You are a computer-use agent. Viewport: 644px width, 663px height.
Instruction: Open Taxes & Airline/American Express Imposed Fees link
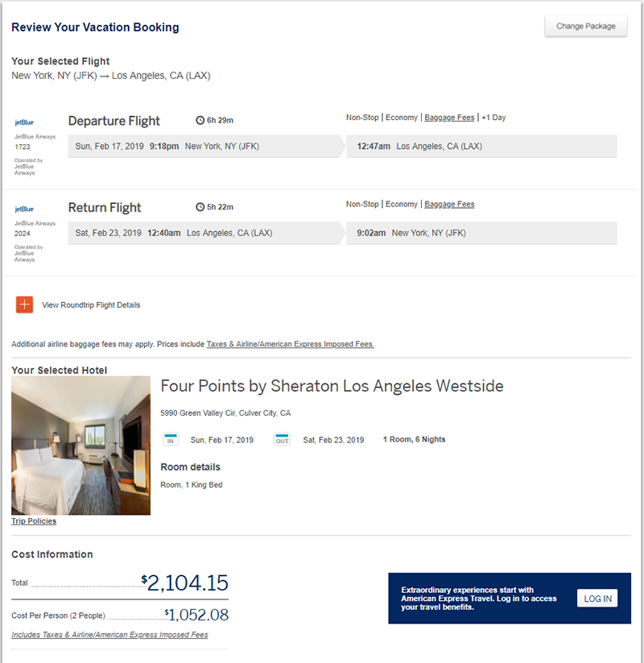tap(290, 344)
